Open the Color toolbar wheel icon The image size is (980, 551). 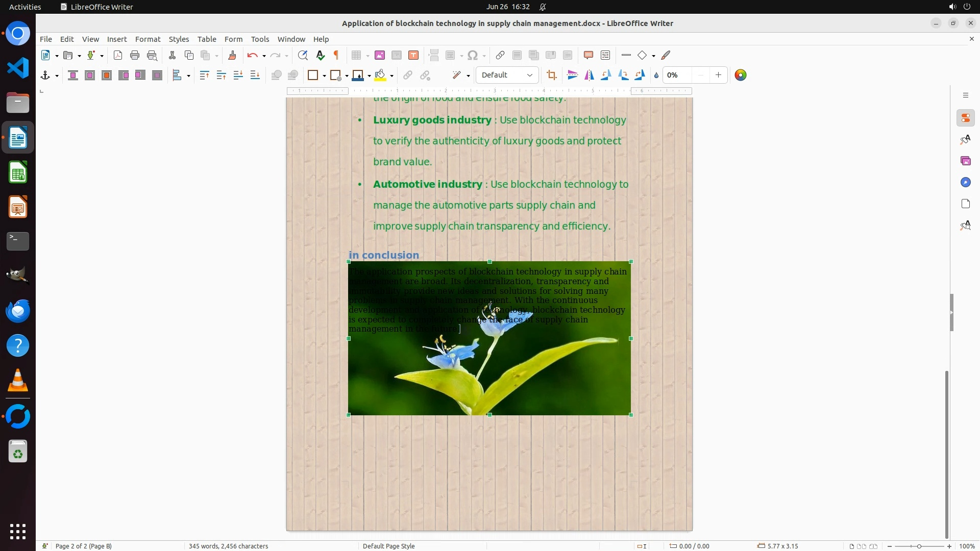tap(740, 75)
